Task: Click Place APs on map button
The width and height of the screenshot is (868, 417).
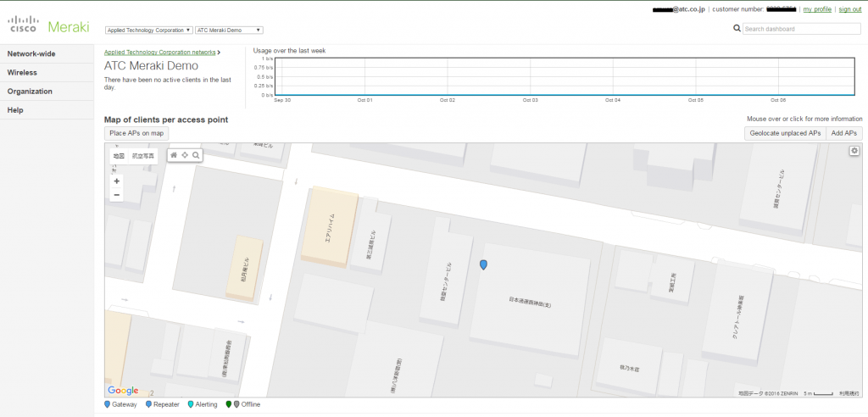Action: [136, 133]
